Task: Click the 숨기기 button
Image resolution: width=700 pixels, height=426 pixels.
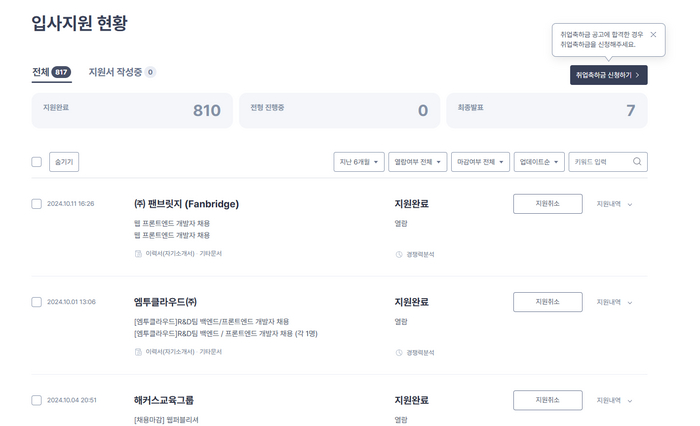Action: [63, 162]
